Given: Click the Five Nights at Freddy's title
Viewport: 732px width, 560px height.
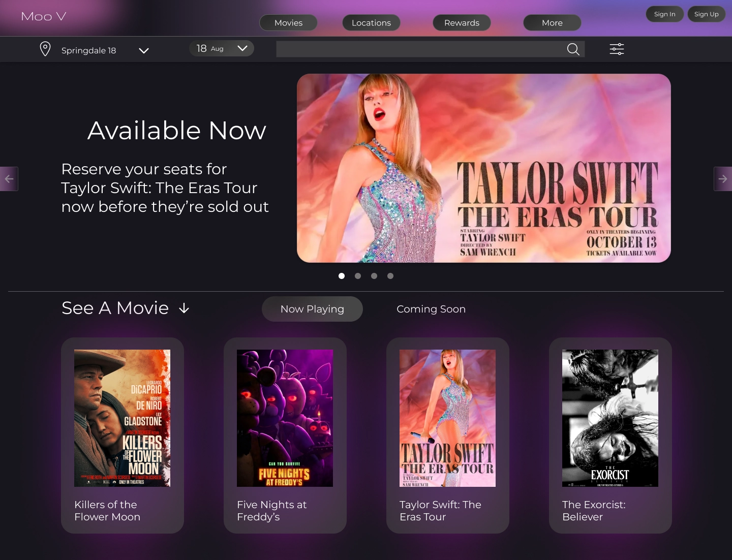Looking at the screenshot, I should tap(271, 511).
